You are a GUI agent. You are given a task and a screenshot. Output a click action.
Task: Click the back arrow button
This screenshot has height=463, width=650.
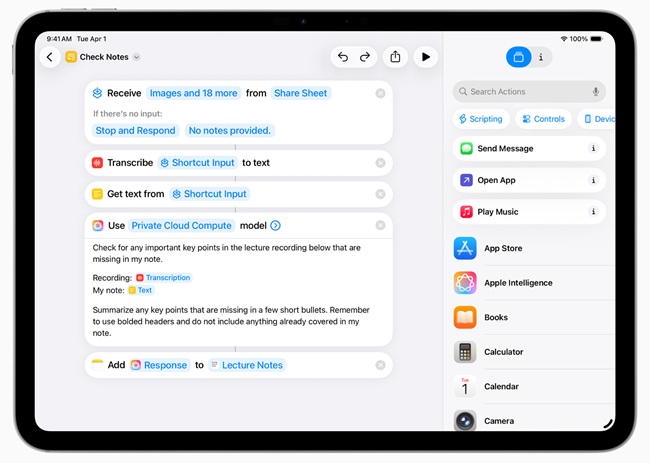point(50,57)
